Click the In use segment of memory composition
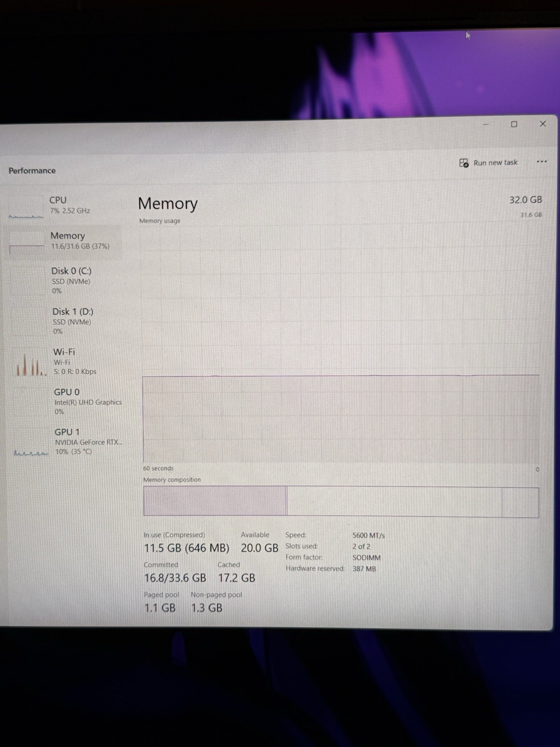This screenshot has width=560, height=747. click(x=215, y=500)
